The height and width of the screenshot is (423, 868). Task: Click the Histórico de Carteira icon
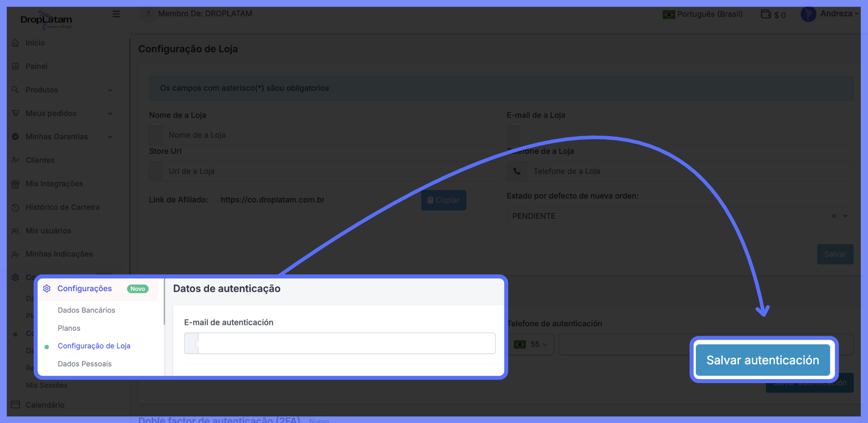[x=16, y=208]
